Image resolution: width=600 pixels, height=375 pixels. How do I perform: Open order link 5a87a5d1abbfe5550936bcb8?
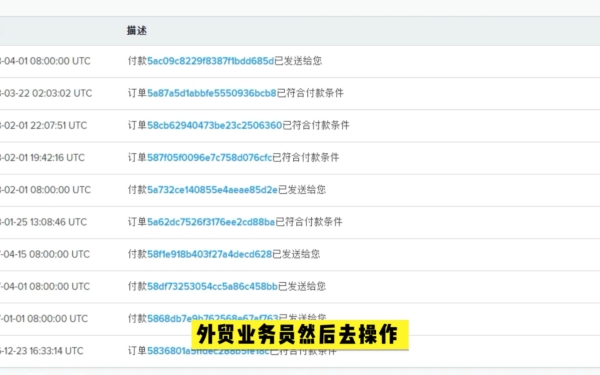[x=212, y=93]
